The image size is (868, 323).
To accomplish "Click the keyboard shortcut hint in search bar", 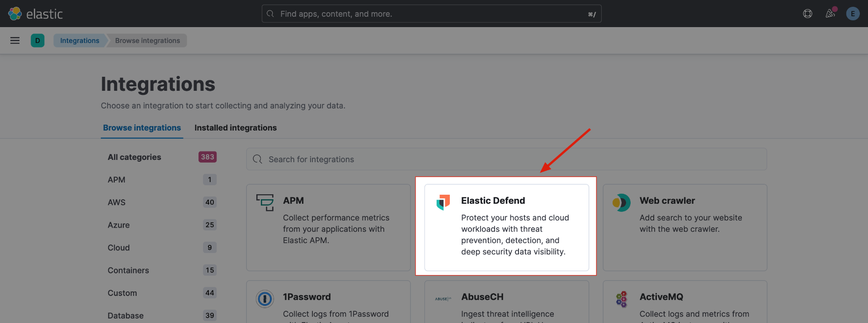I will (x=592, y=14).
